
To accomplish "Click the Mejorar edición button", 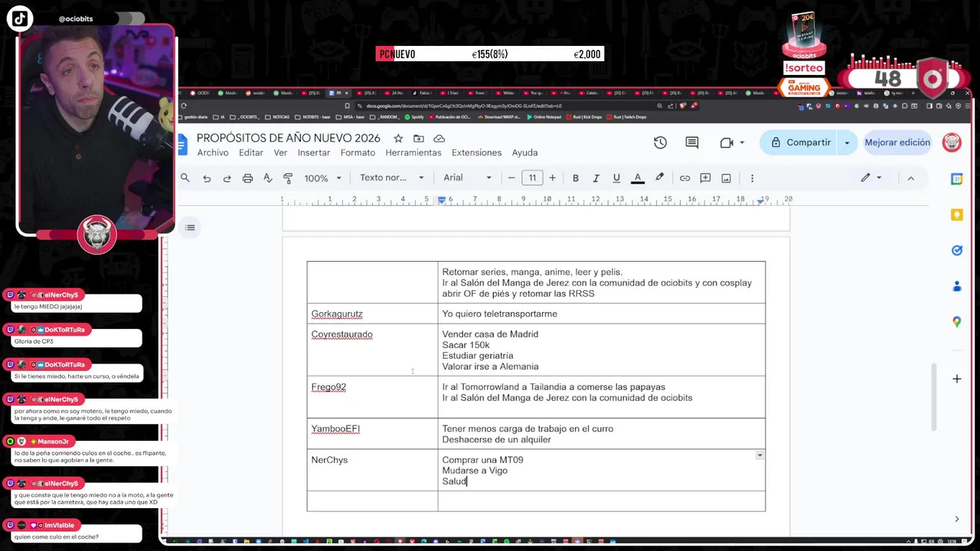I will [897, 142].
